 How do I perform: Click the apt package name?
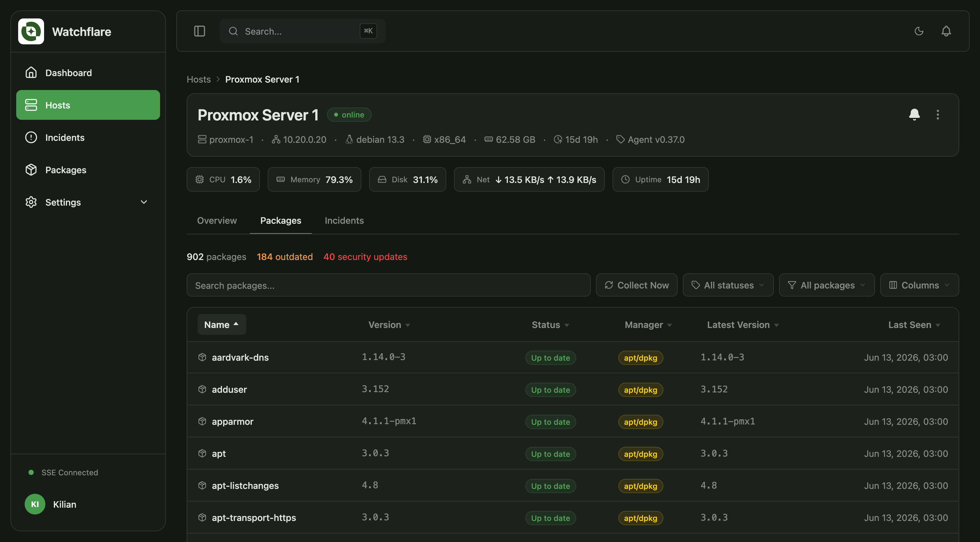click(x=219, y=453)
